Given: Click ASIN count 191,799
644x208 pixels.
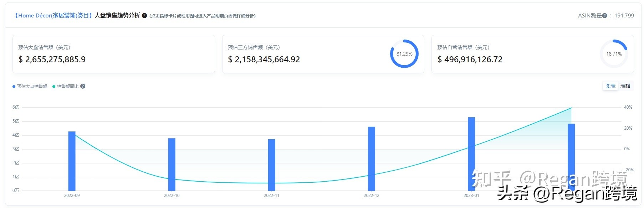Looking at the screenshot, I should [624, 16].
